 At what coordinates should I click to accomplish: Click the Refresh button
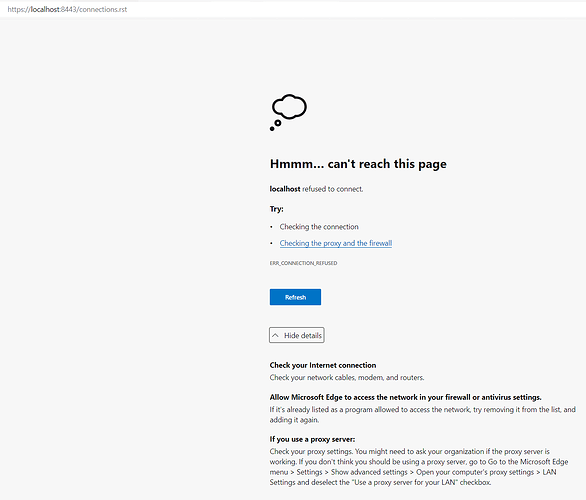295,297
